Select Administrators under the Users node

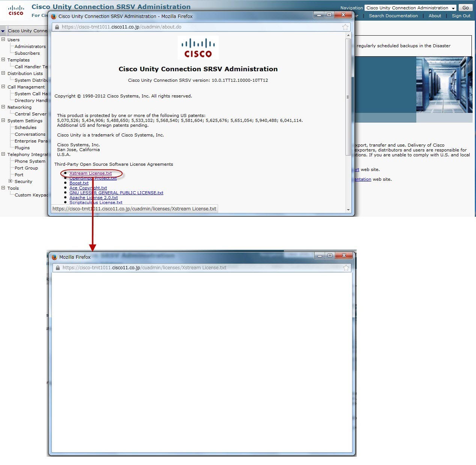point(30,46)
